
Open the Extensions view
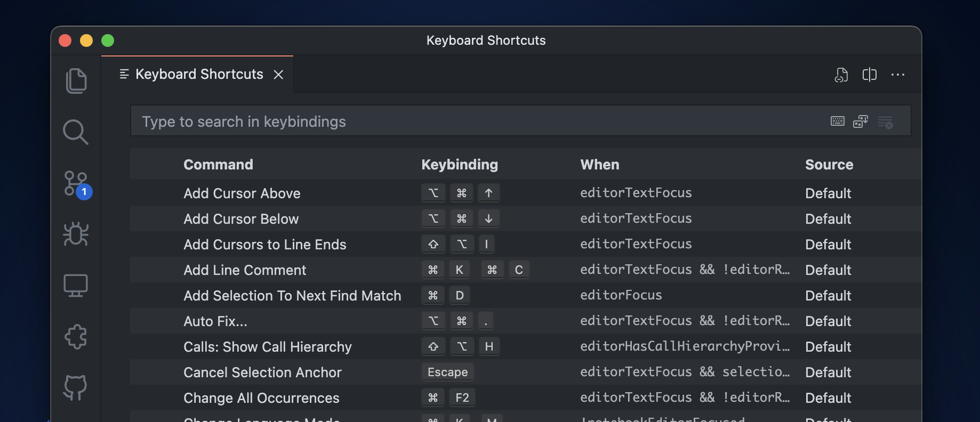[x=76, y=337]
